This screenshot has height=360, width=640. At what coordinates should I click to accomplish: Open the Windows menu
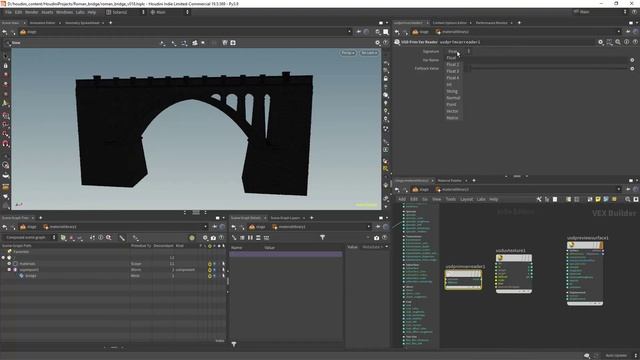coord(64,12)
